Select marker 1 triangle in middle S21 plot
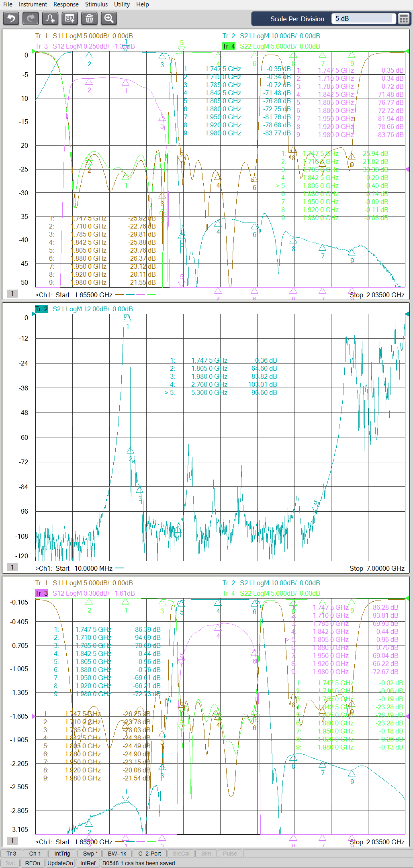Viewport: 413px width, 868px height. coord(127,318)
